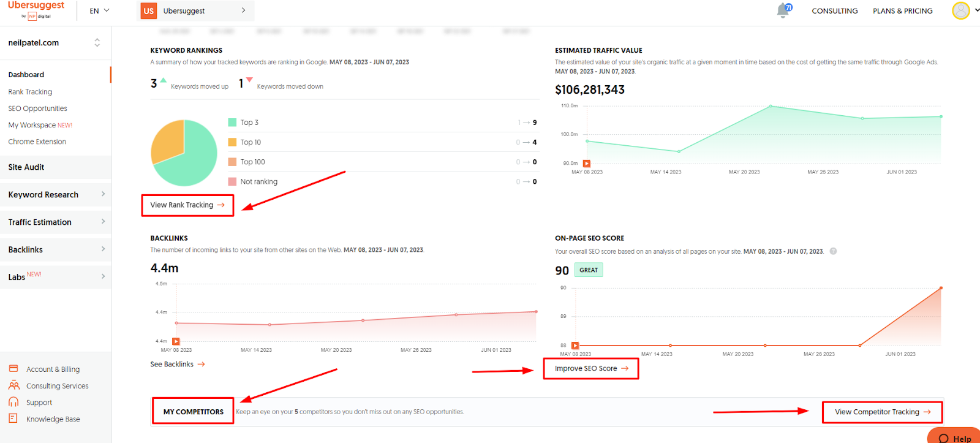This screenshot has width=980, height=443.
Task: Click the 4.4m backlinks total
Action: [x=164, y=268]
